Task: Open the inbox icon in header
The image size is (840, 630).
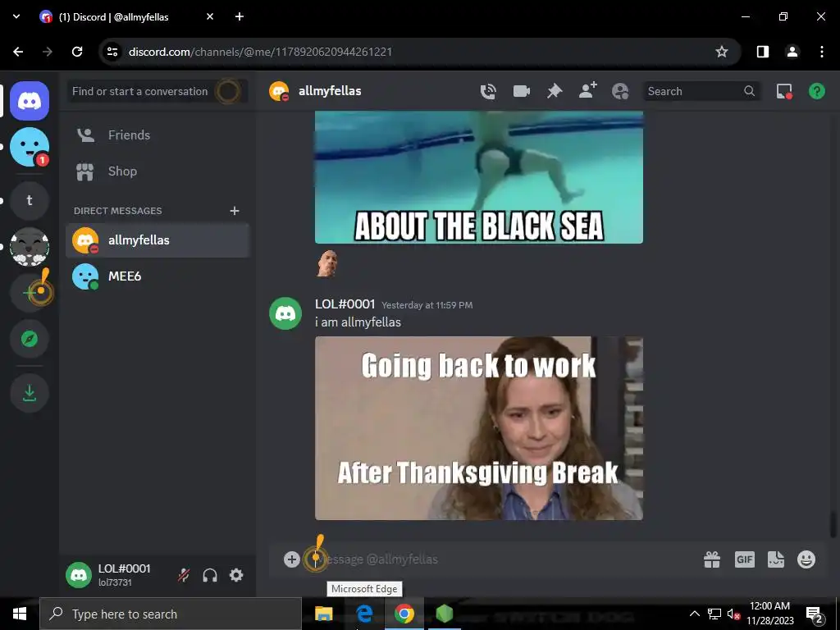Action: pyautogui.click(x=784, y=91)
